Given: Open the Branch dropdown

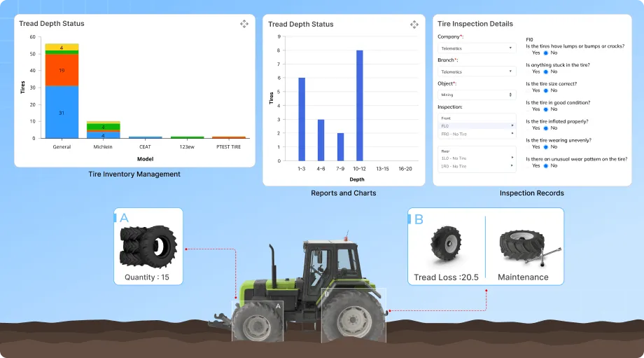Looking at the screenshot, I should pos(477,71).
